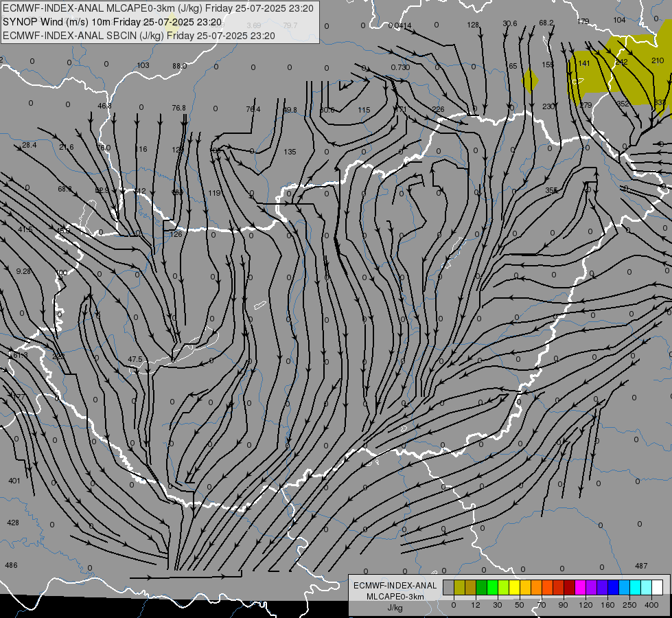Click the map value 486
Image resolution: width=672 pixels, height=618 pixels.
click(x=11, y=565)
